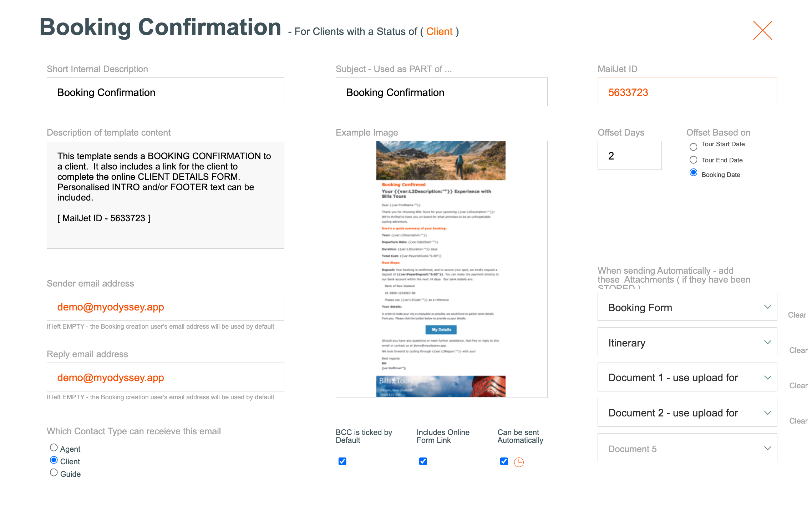The width and height of the screenshot is (812, 506).
Task: Clear the Document 1 attachment
Action: (x=798, y=385)
